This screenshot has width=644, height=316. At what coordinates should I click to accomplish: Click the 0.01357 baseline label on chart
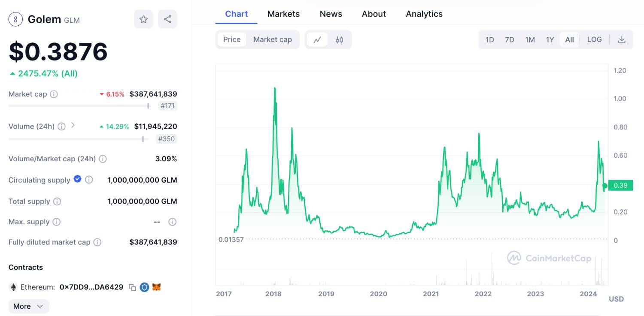click(231, 240)
